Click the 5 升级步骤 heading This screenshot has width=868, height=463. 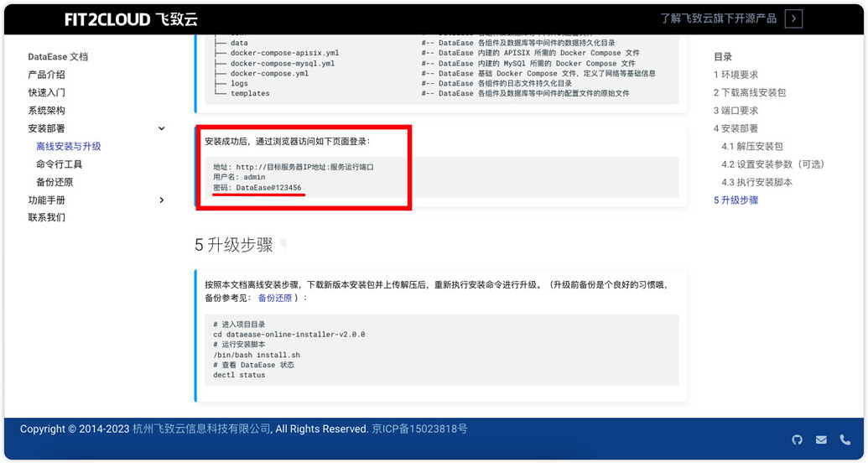234,245
